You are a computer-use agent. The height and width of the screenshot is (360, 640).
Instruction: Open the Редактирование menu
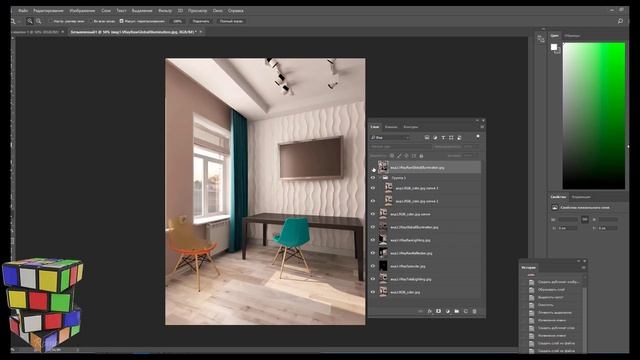(48, 11)
